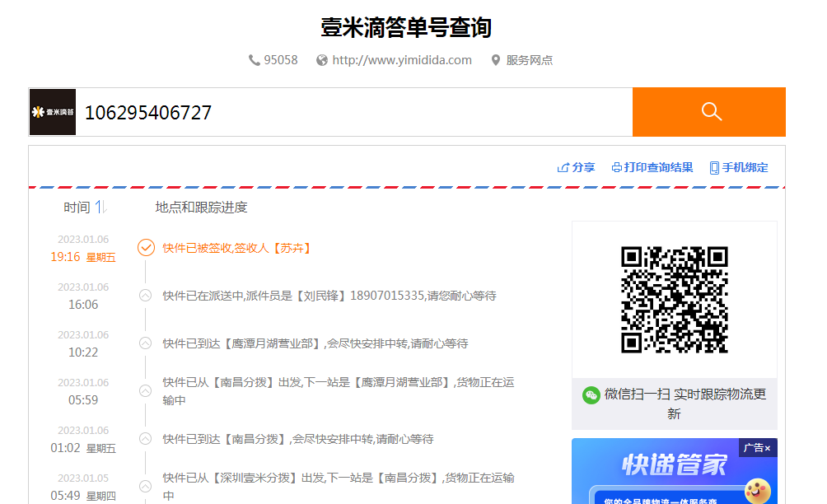Toggle the time sort order arrow
Image resolution: width=827 pixels, height=504 pixels.
click(100, 208)
